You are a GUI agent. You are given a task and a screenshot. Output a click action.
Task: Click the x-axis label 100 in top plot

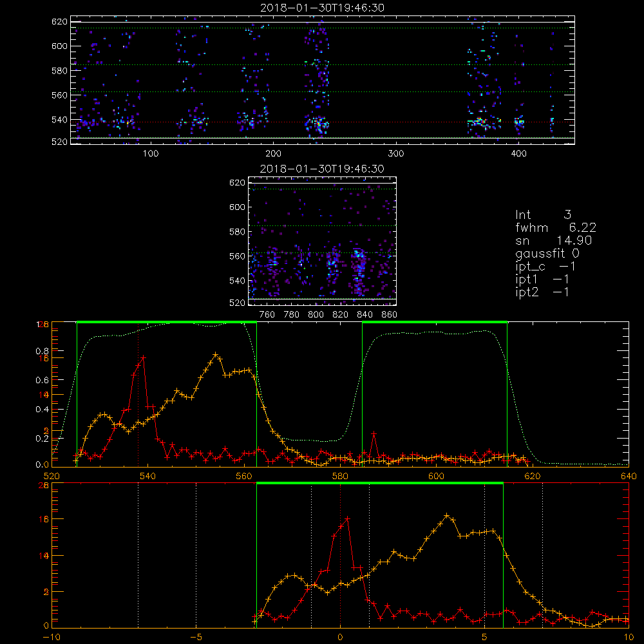coord(151,154)
